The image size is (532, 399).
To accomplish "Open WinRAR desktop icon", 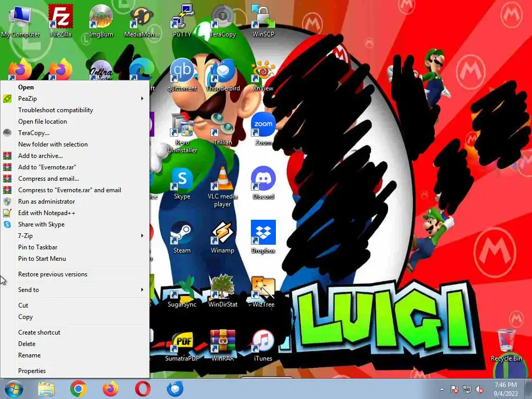I will coord(222,345).
